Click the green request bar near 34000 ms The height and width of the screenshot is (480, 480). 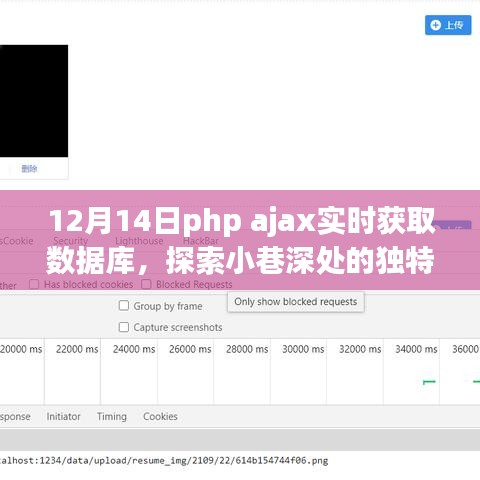429,382
